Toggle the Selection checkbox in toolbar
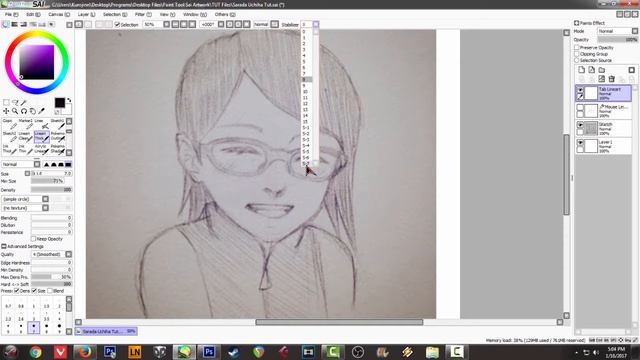This screenshot has width=640, height=360. 118,24
